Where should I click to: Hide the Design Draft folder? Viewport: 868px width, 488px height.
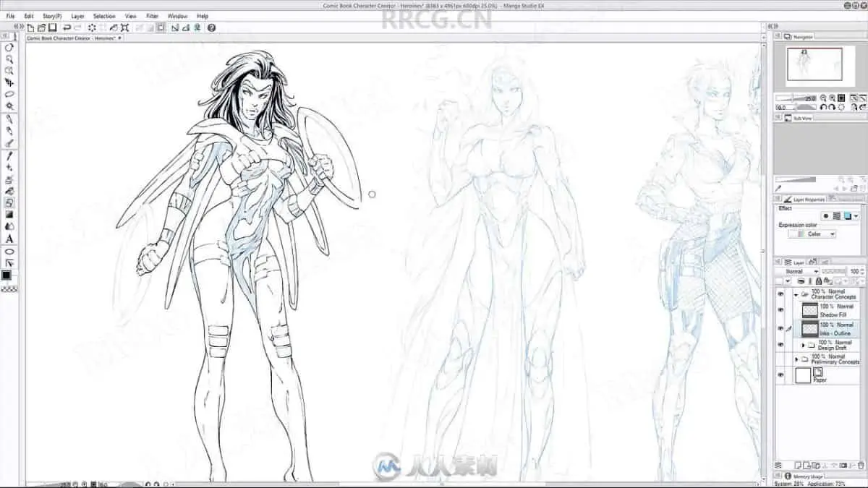(780, 346)
